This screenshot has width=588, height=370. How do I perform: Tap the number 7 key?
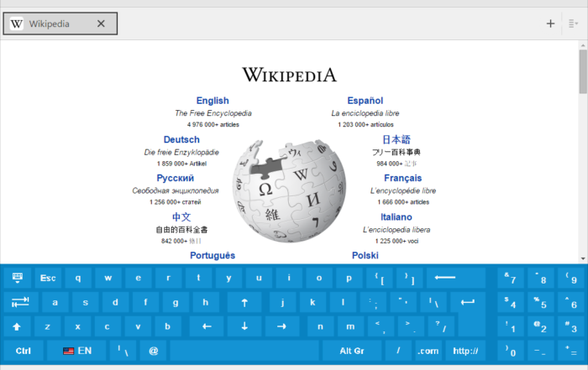click(511, 278)
